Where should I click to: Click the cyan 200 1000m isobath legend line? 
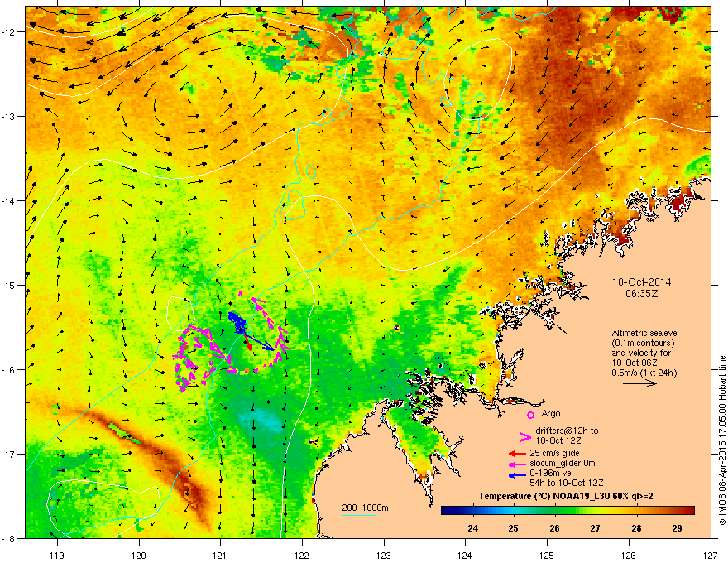(358, 515)
